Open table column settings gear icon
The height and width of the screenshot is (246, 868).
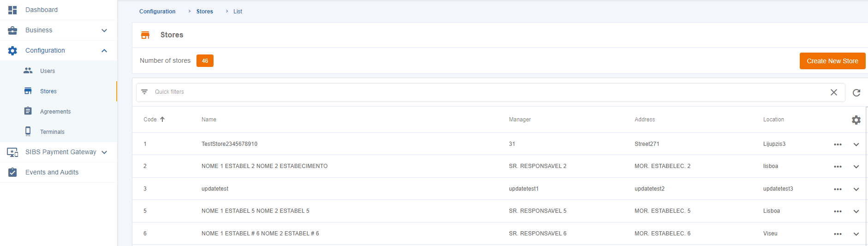click(x=856, y=120)
